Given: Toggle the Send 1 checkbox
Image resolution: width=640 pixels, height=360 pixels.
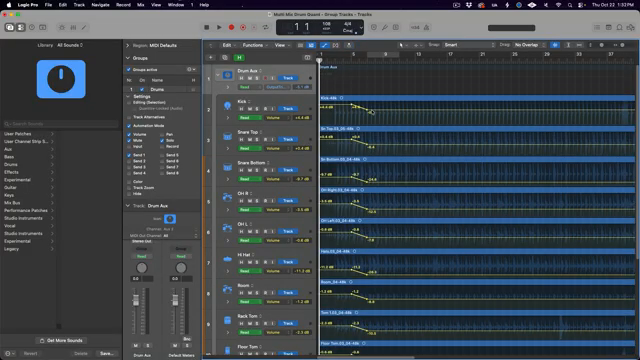Looking at the screenshot, I should (129, 155).
